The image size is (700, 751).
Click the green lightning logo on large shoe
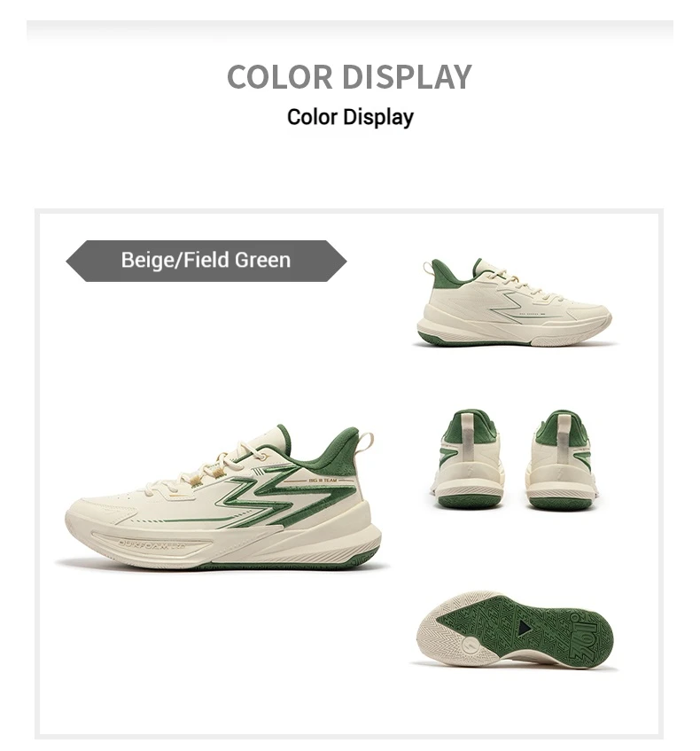[x=287, y=499]
